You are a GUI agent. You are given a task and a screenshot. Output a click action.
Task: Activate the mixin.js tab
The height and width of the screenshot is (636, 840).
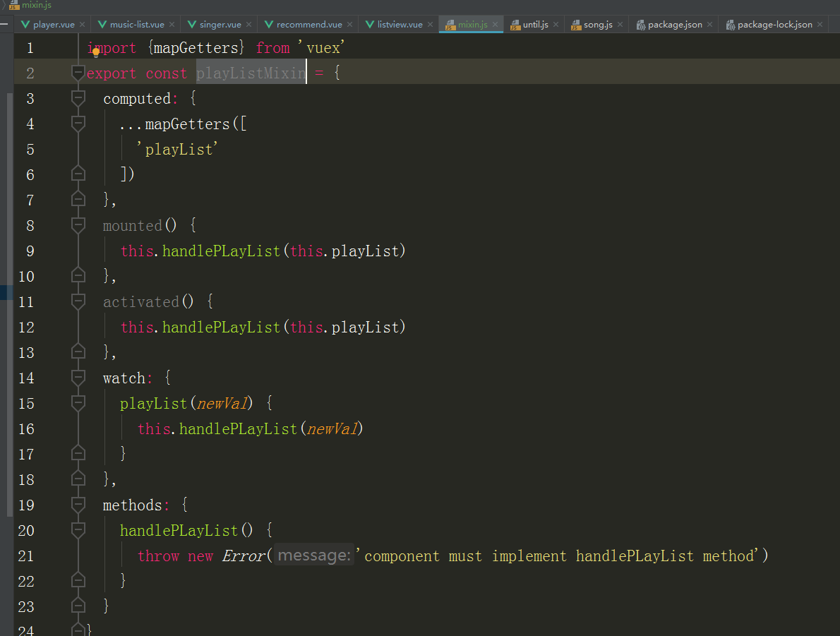click(472, 25)
